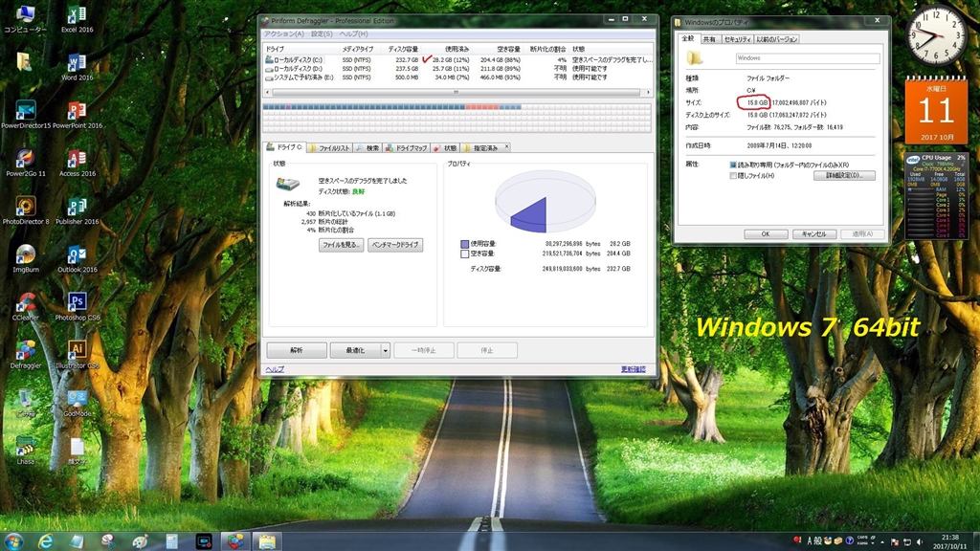Open the Power2Go 11 desktop icon
The height and width of the screenshot is (551, 980).
click(x=26, y=163)
